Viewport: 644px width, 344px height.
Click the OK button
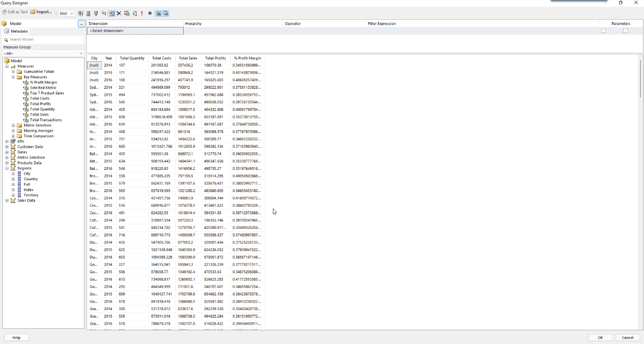coord(601,337)
